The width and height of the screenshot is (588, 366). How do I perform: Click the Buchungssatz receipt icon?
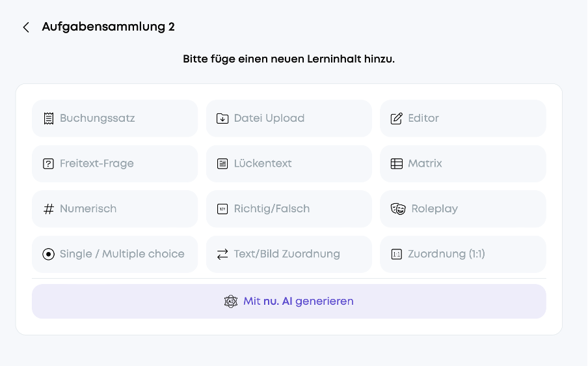48,119
